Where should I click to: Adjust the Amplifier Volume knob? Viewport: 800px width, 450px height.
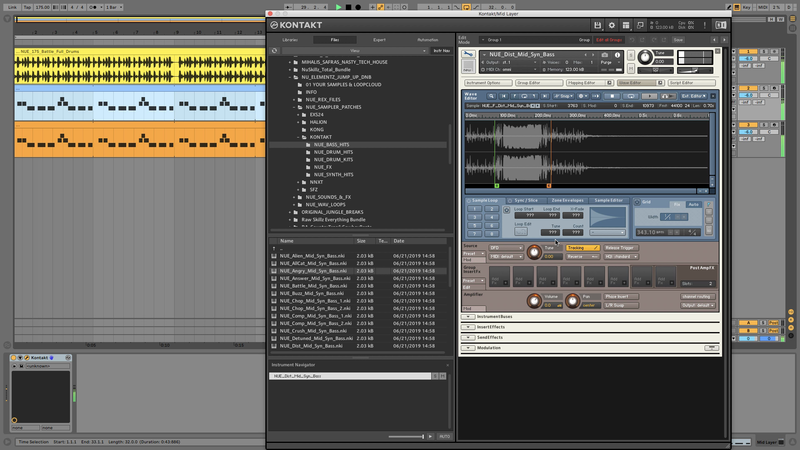point(534,301)
